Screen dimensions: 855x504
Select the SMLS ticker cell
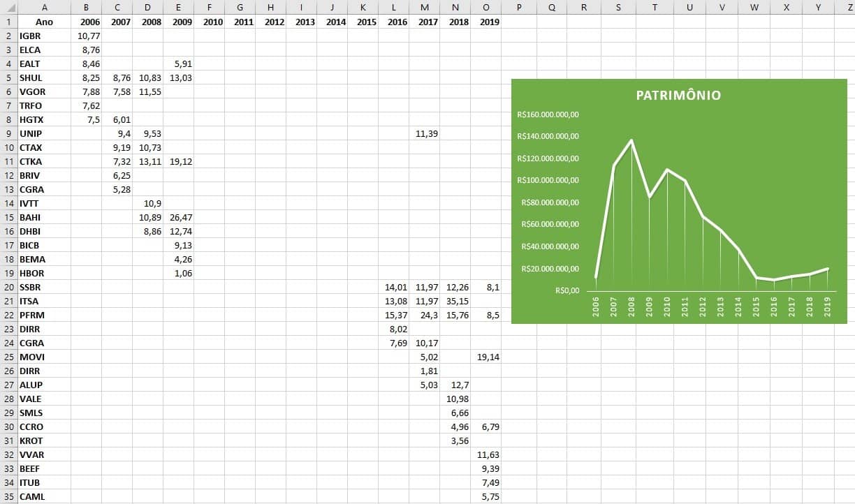pyautogui.click(x=44, y=413)
